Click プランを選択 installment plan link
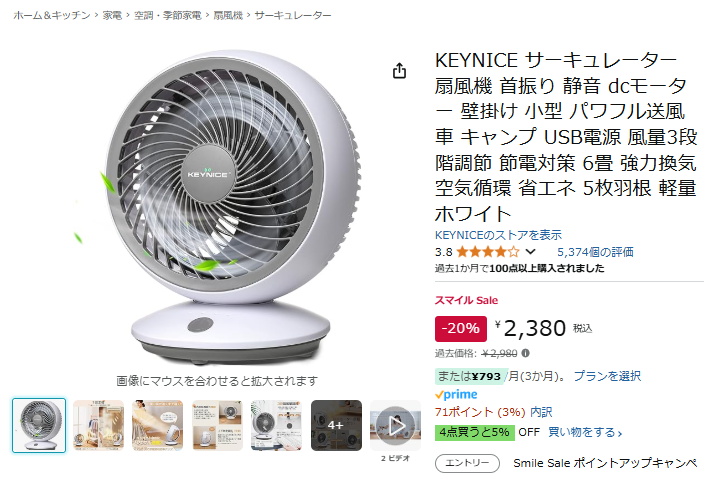The height and width of the screenshot is (478, 714). tap(607, 376)
